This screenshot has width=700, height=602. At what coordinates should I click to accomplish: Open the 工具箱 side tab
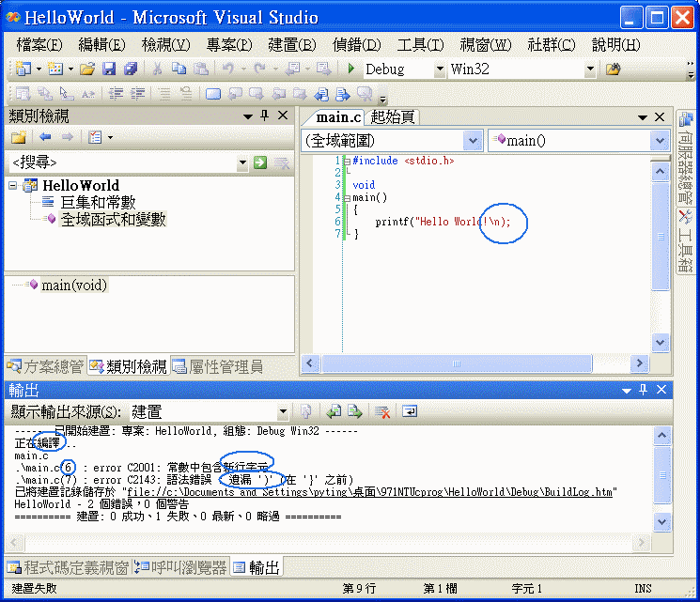685,242
